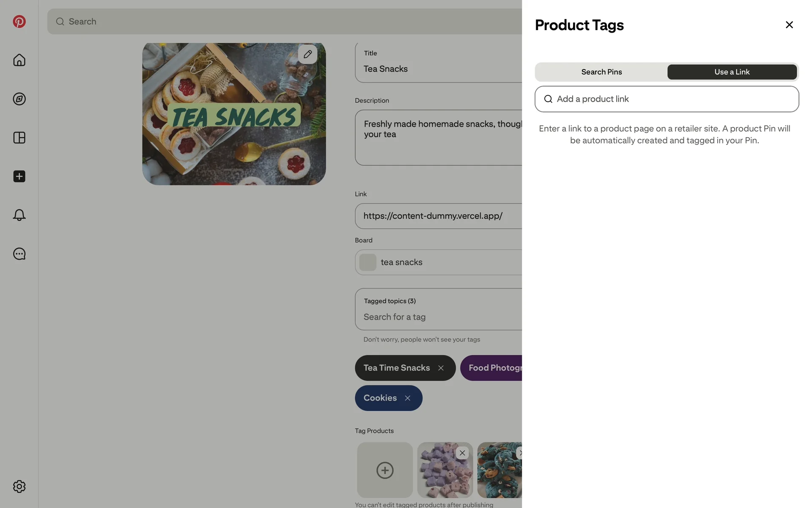Select the Use a Link tab
This screenshot has height=508, width=812.
coord(732,72)
